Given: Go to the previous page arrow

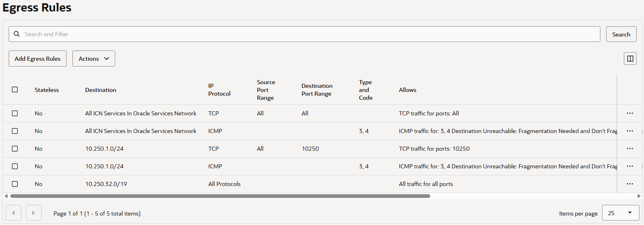Looking at the screenshot, I should point(14,213).
